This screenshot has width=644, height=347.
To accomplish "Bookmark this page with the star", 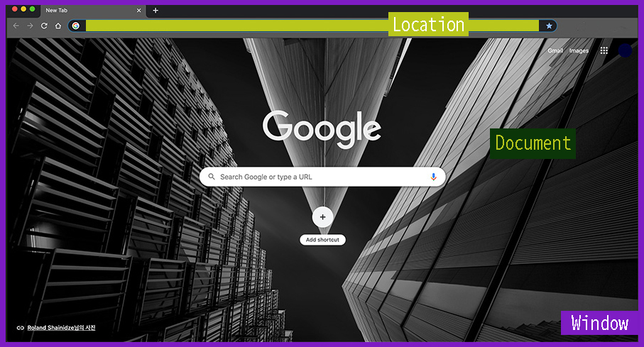I will (x=549, y=26).
